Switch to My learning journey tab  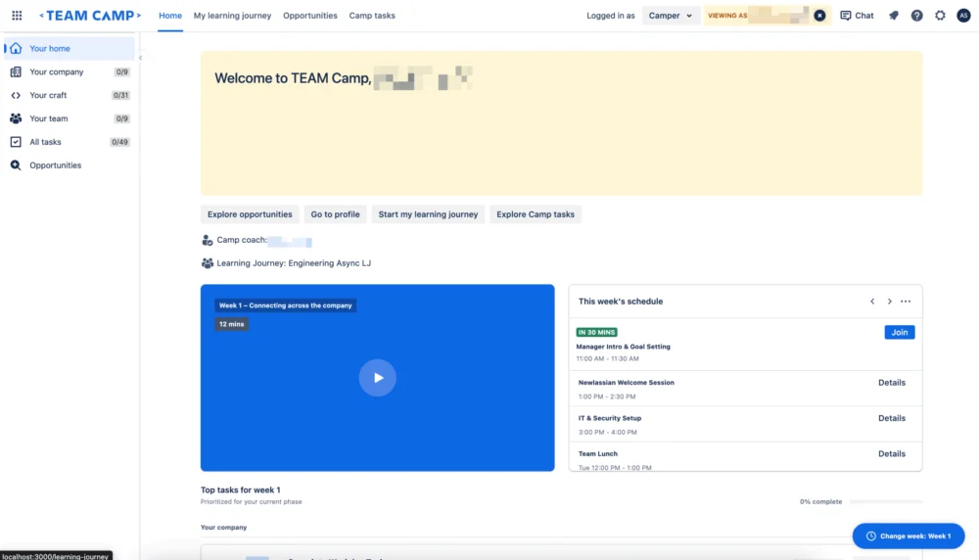(x=232, y=16)
